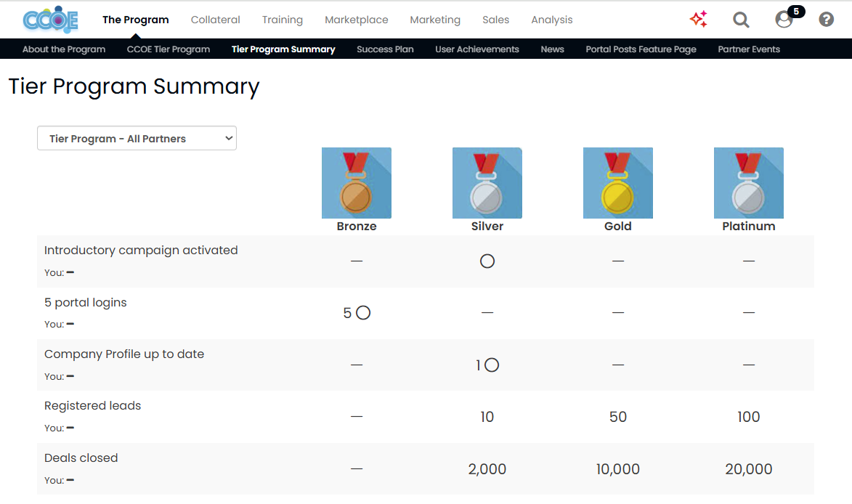Open the CCOE Tier Program link
852x504 pixels.
(169, 49)
